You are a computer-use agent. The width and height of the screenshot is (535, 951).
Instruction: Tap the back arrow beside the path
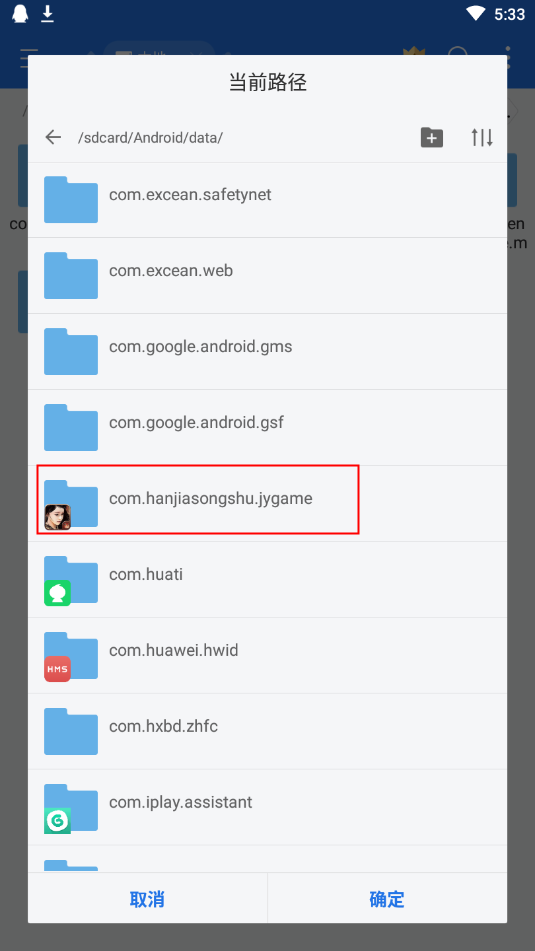[x=53, y=138]
